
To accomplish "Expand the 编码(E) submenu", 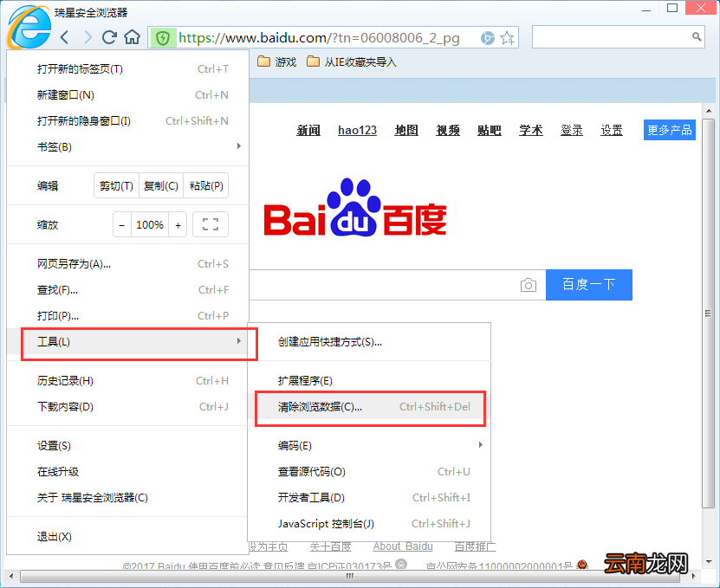I will pyautogui.click(x=369, y=446).
